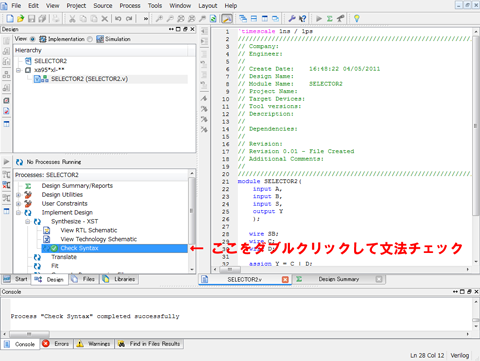
Task: Collapse the Synthesize - XST node
Action: pyautogui.click(x=28, y=222)
